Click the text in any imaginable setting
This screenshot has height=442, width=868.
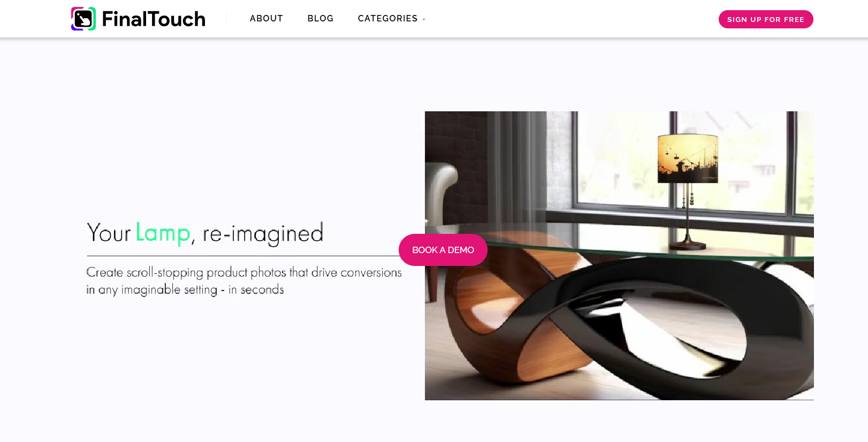(152, 289)
